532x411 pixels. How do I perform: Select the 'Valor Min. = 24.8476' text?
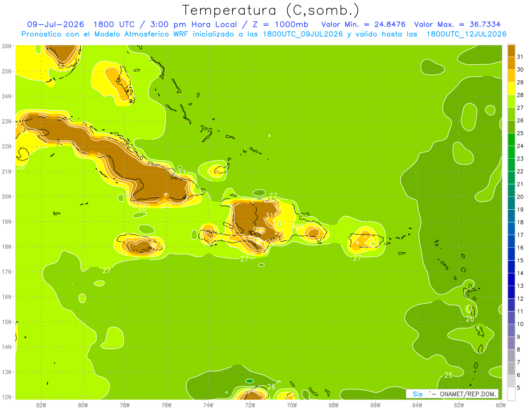[363, 24]
